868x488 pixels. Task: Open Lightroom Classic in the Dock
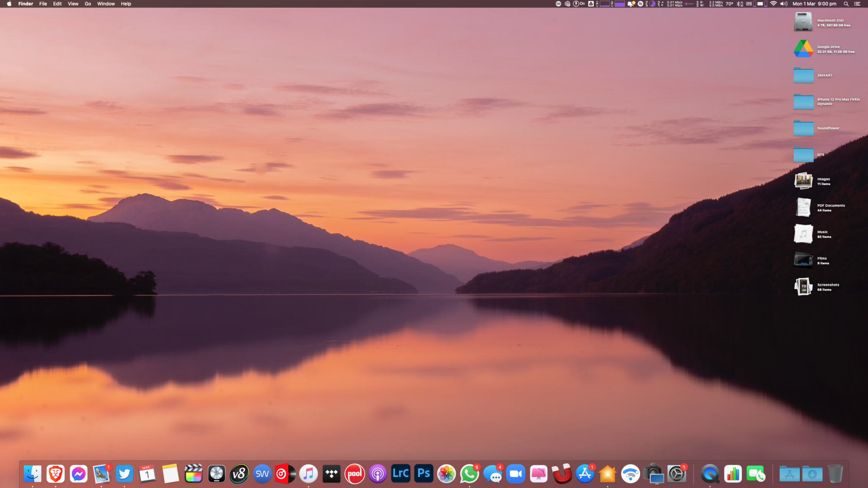tap(401, 474)
